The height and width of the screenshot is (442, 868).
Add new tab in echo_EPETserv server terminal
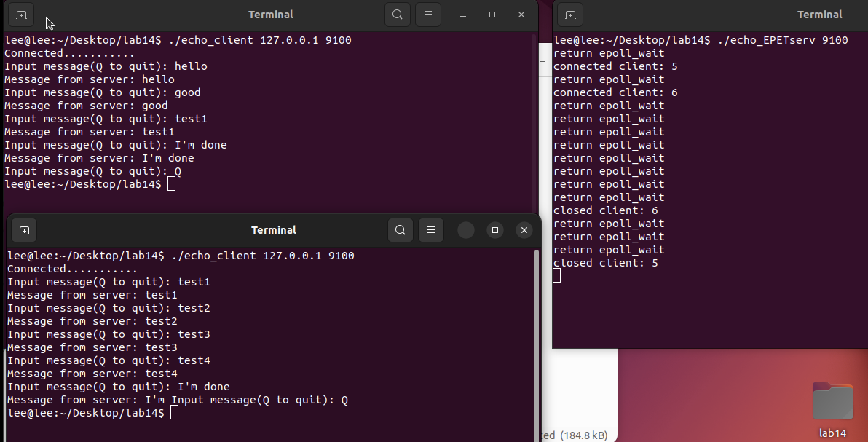coord(570,15)
